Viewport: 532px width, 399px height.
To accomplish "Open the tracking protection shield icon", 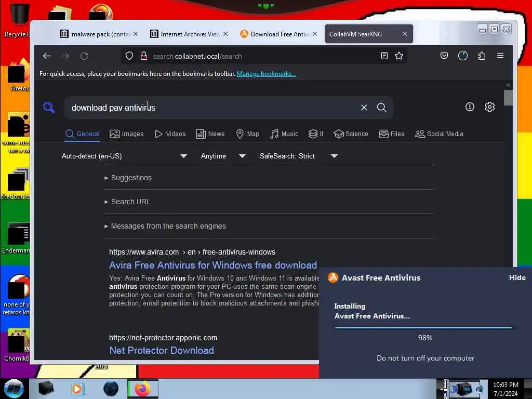I will (x=129, y=56).
